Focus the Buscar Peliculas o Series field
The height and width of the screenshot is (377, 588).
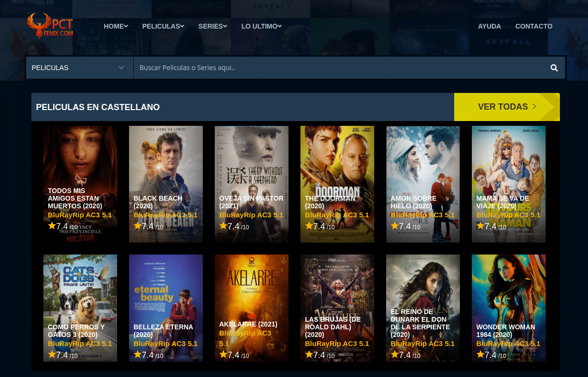coord(338,68)
